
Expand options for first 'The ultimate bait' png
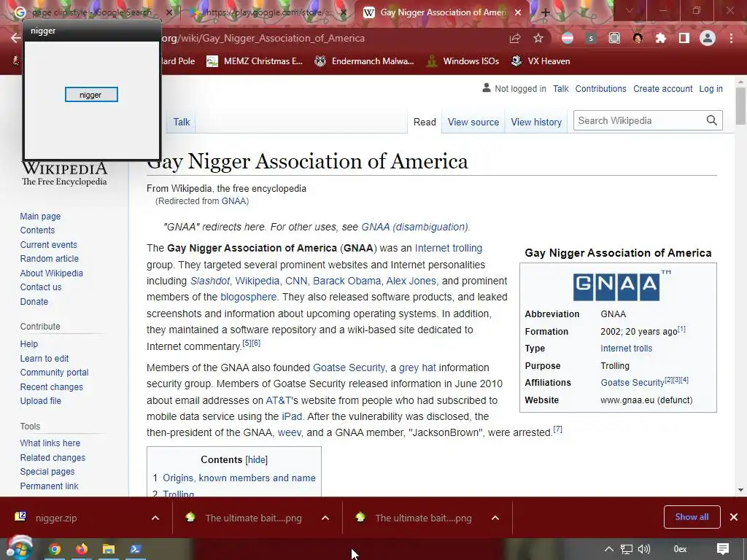click(325, 518)
